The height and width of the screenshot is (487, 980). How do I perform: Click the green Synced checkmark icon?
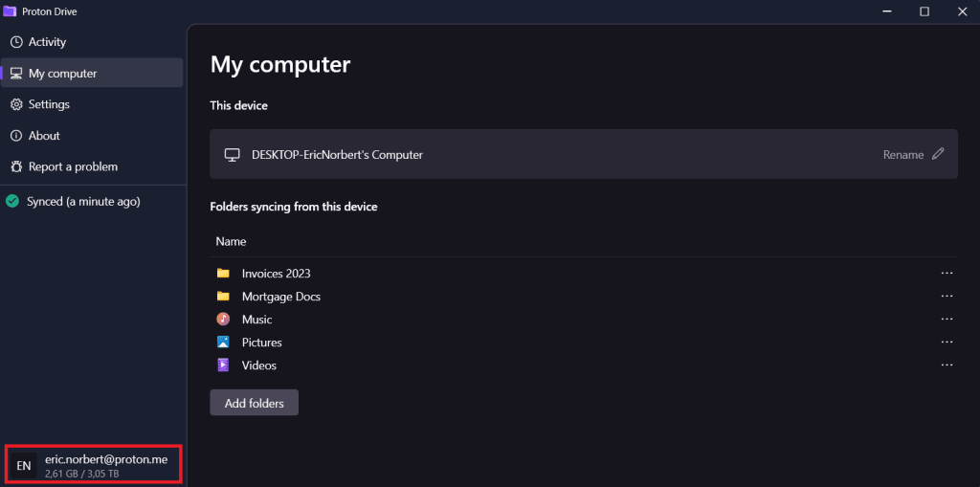pyautogui.click(x=11, y=201)
